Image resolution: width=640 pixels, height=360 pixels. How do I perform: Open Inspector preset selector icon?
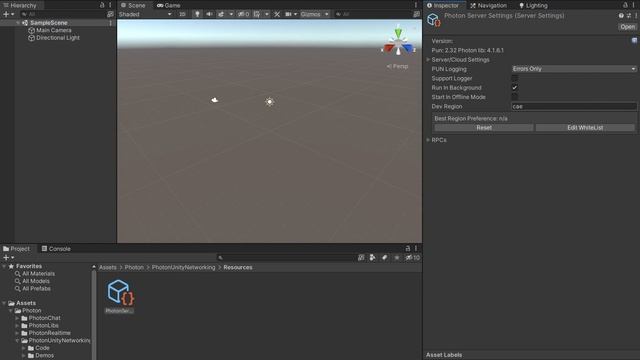(x=629, y=16)
